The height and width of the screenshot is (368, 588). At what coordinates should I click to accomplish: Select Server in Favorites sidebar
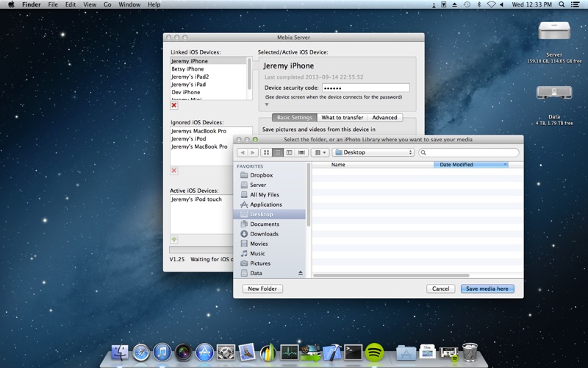270,185
